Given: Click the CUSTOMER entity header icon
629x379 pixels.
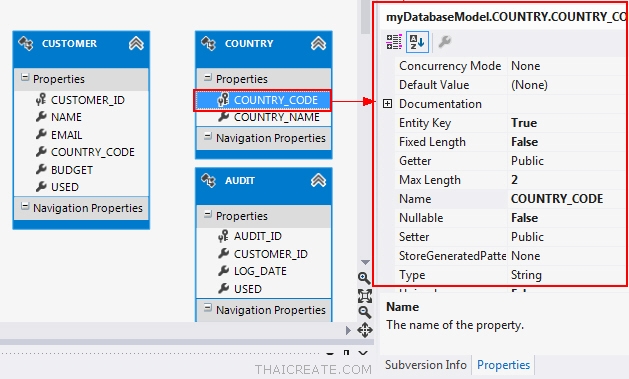Looking at the screenshot, I should tap(26, 43).
